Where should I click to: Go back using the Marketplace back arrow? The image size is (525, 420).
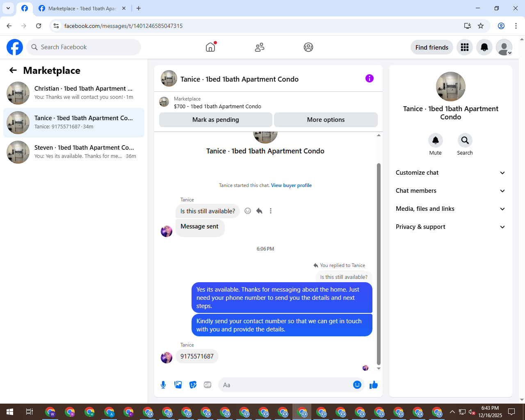pyautogui.click(x=13, y=70)
